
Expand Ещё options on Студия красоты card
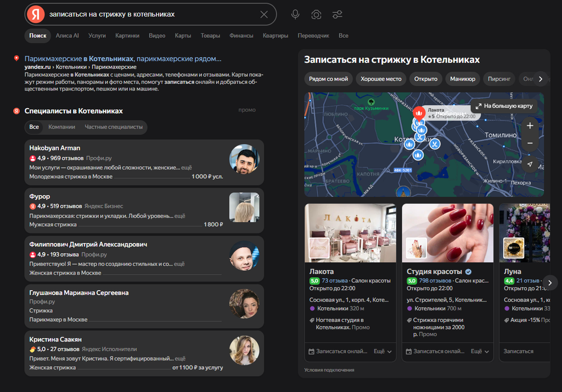pyautogui.click(x=480, y=351)
